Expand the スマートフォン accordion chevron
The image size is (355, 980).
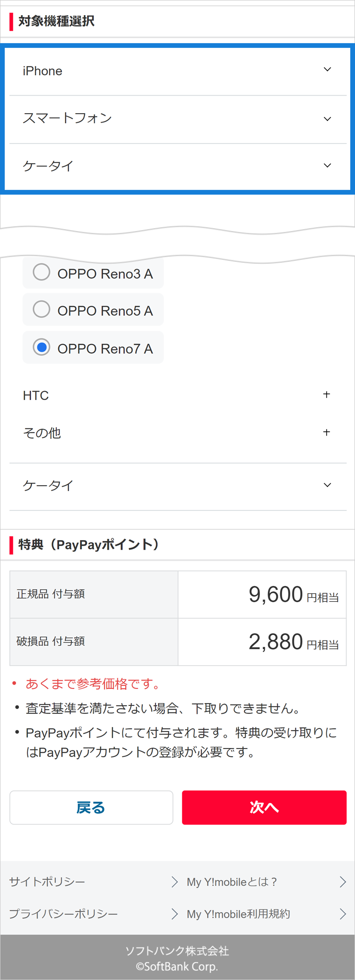[327, 119]
